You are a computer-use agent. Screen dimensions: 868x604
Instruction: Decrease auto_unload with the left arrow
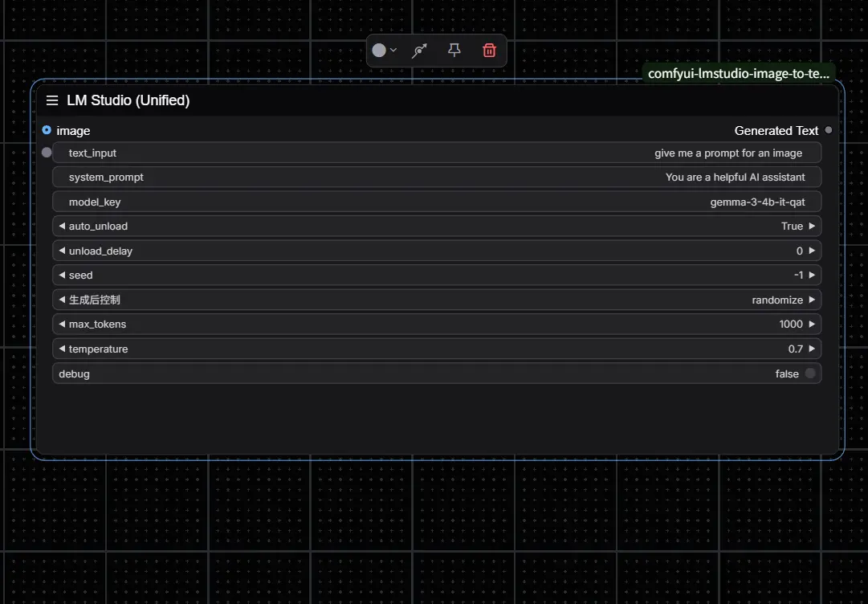(62, 226)
